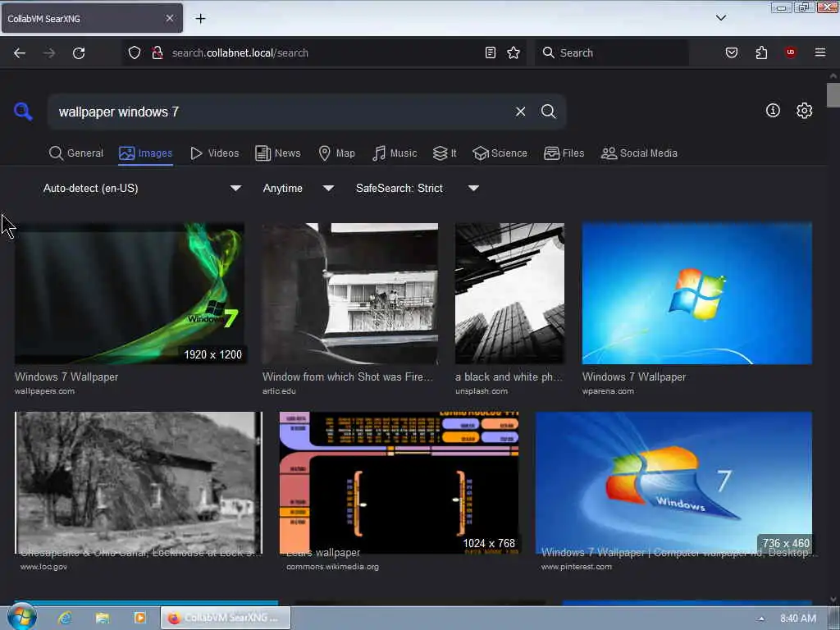The width and height of the screenshot is (840, 630).
Task: Open the blue Windows logo wallpaper thumbnail
Action: pyautogui.click(x=697, y=294)
